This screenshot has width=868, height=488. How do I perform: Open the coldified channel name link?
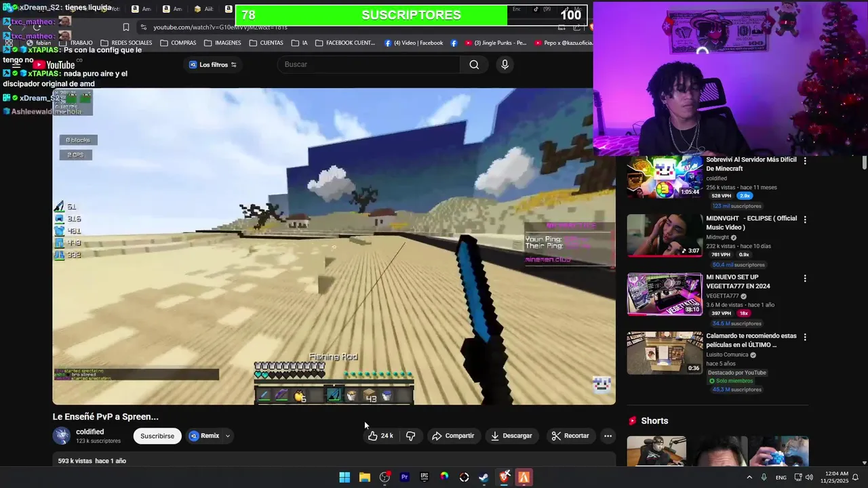click(x=90, y=432)
